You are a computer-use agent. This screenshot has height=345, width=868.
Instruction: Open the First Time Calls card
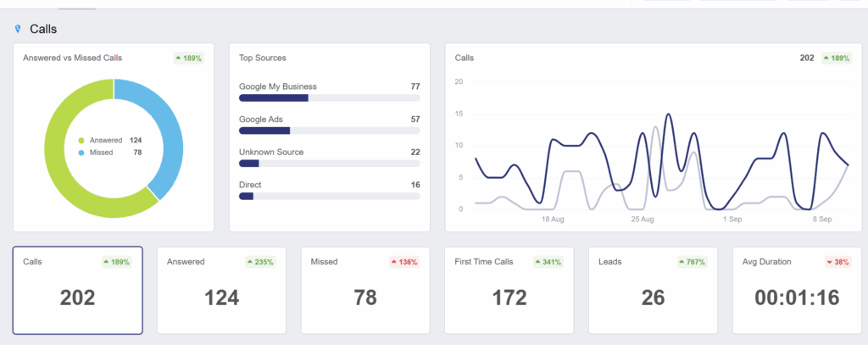pyautogui.click(x=509, y=291)
